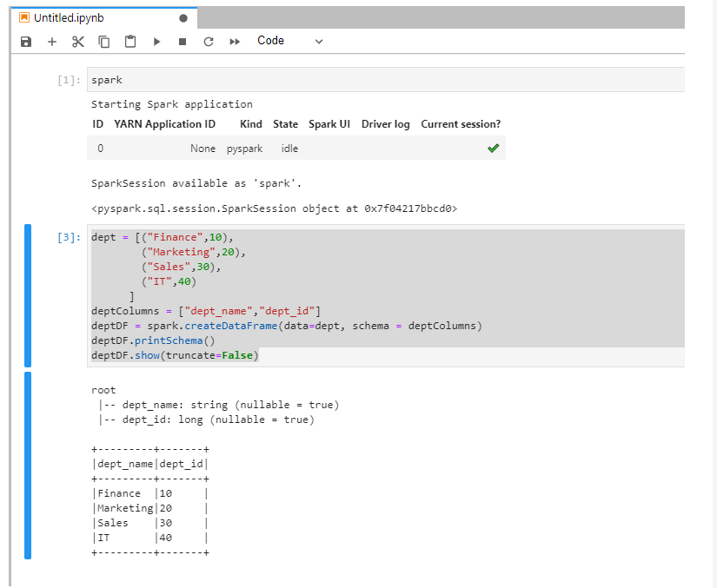Click 'YARN Application ID' column header
Screen dimensions: 717x588
pos(164,124)
